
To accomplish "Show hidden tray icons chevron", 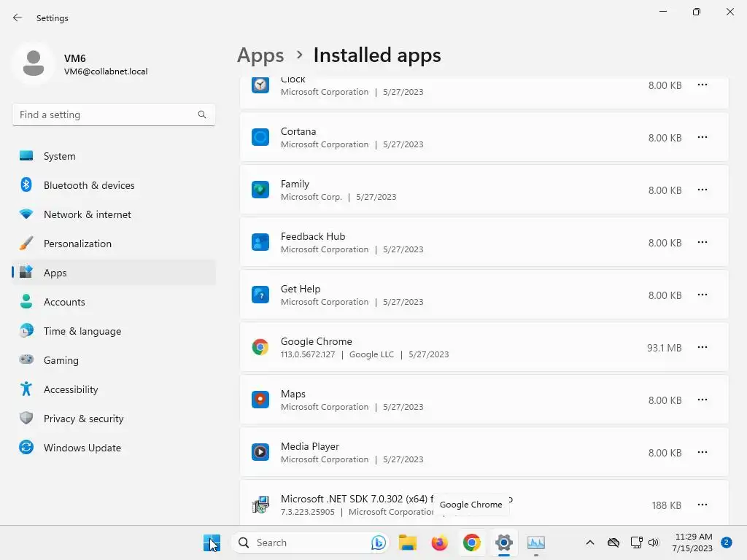I will pyautogui.click(x=589, y=542).
